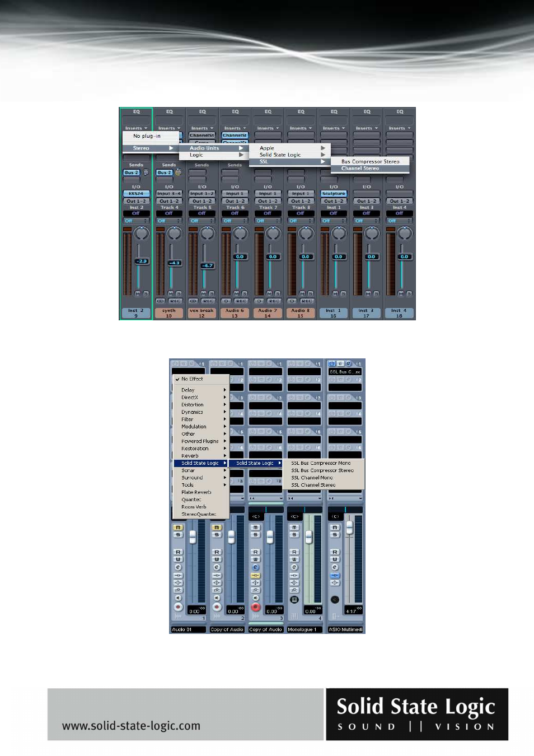Select SSL Bus Compressor Mono
This screenshot has height=756, width=534.
coord(324,463)
